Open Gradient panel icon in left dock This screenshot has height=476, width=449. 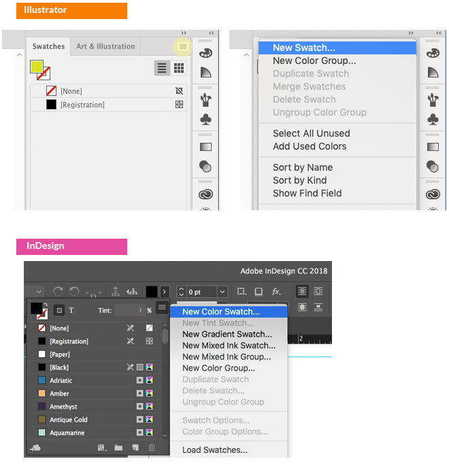pyautogui.click(x=205, y=147)
